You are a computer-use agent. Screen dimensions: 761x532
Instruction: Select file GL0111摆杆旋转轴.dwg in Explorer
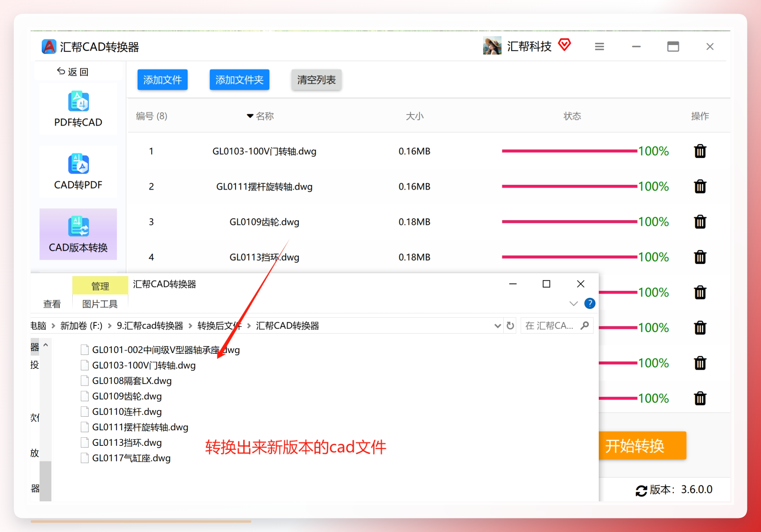134,428
